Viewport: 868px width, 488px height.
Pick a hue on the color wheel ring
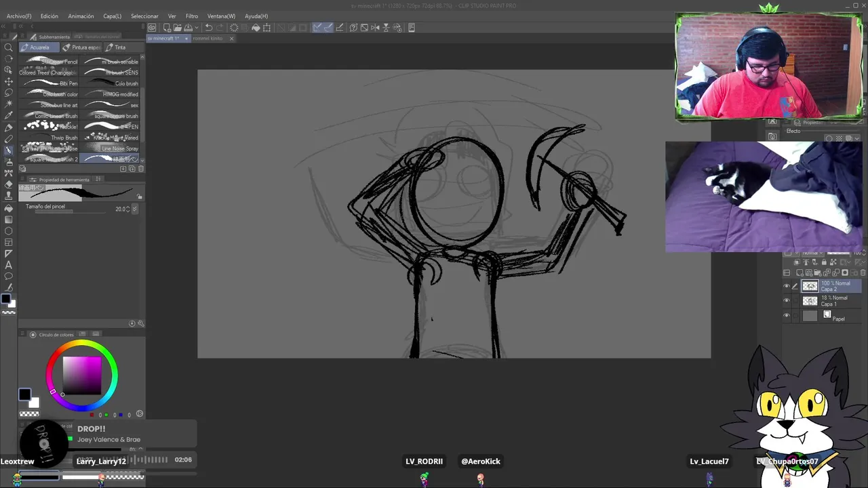pyautogui.click(x=82, y=345)
